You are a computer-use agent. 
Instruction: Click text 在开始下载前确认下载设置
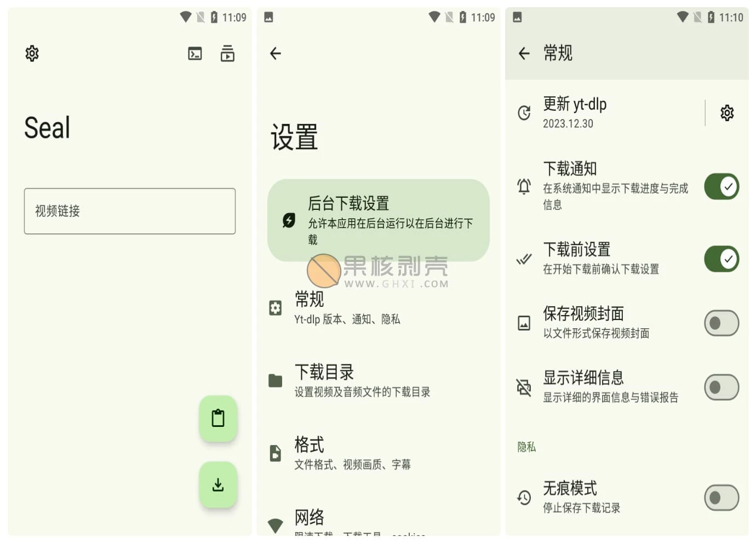(x=601, y=269)
